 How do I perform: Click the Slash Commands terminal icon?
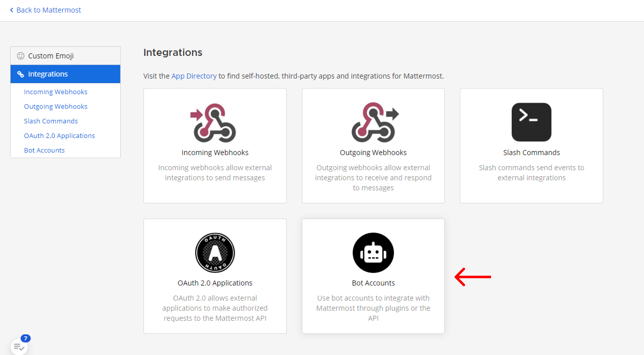532,122
